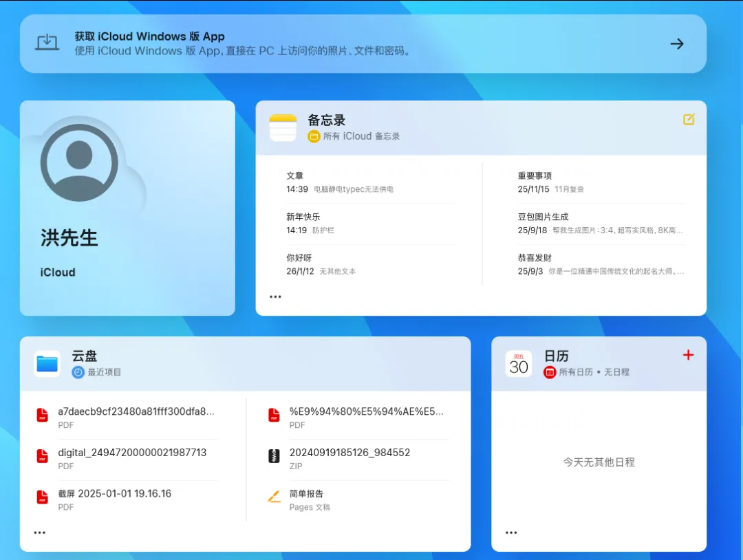
Task: Open the profile avatar of 洪先生
Action: point(79,162)
